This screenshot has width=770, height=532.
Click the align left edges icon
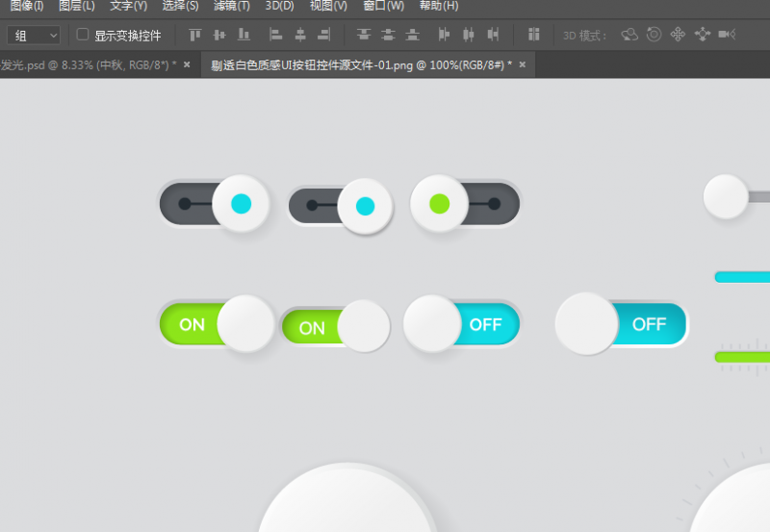[275, 36]
